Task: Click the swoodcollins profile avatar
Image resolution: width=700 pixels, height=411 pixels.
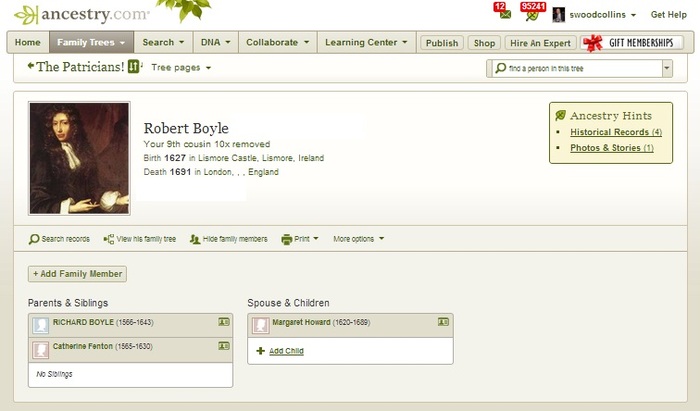Action: coord(558,15)
